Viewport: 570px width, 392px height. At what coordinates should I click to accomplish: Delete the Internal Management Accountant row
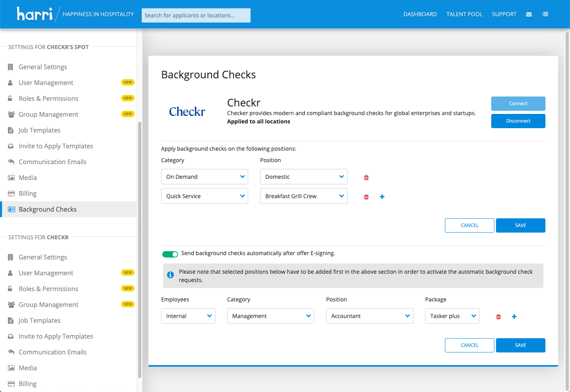tap(498, 316)
